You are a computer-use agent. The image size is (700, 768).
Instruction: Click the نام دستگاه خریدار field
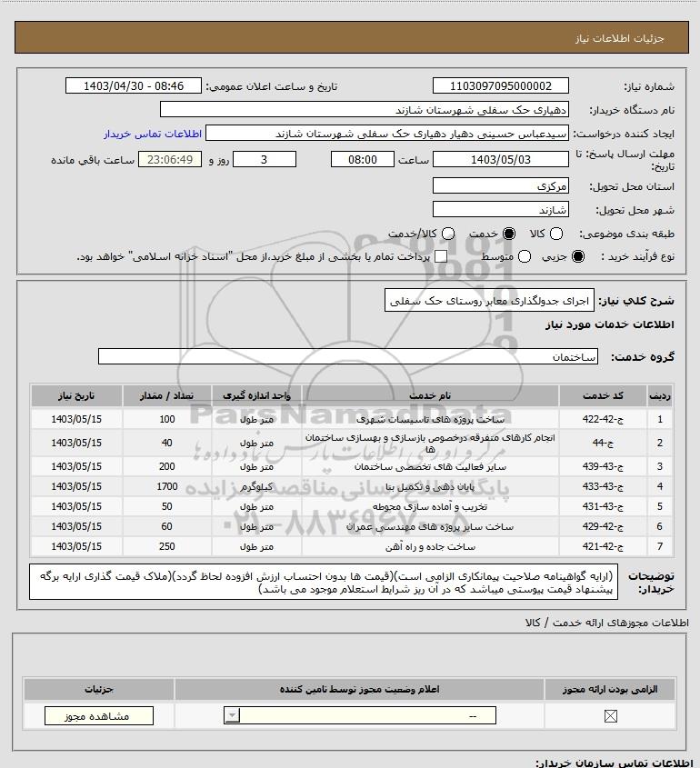365,109
